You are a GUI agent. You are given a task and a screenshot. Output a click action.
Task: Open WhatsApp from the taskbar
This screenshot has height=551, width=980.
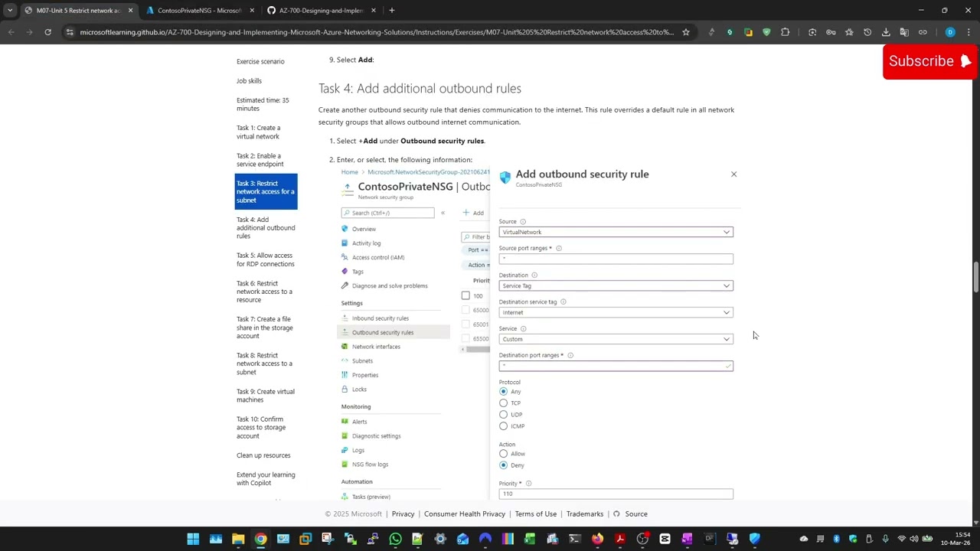[x=395, y=539]
